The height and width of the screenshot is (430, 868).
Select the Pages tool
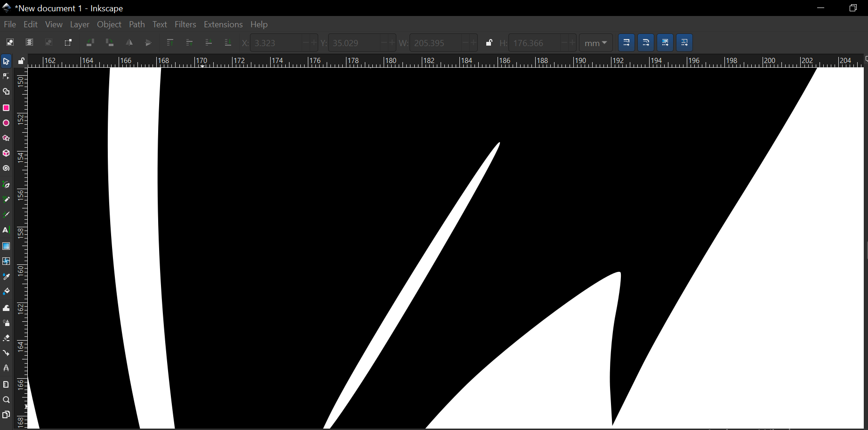[6, 415]
